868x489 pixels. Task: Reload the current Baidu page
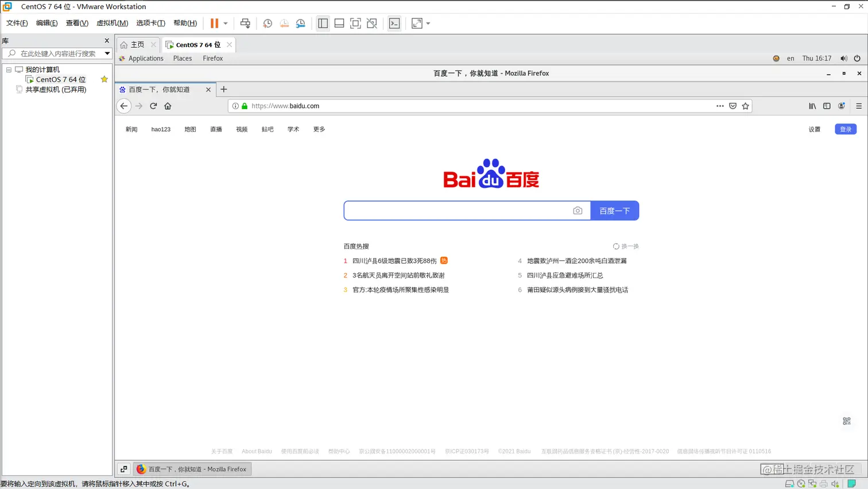tap(153, 106)
